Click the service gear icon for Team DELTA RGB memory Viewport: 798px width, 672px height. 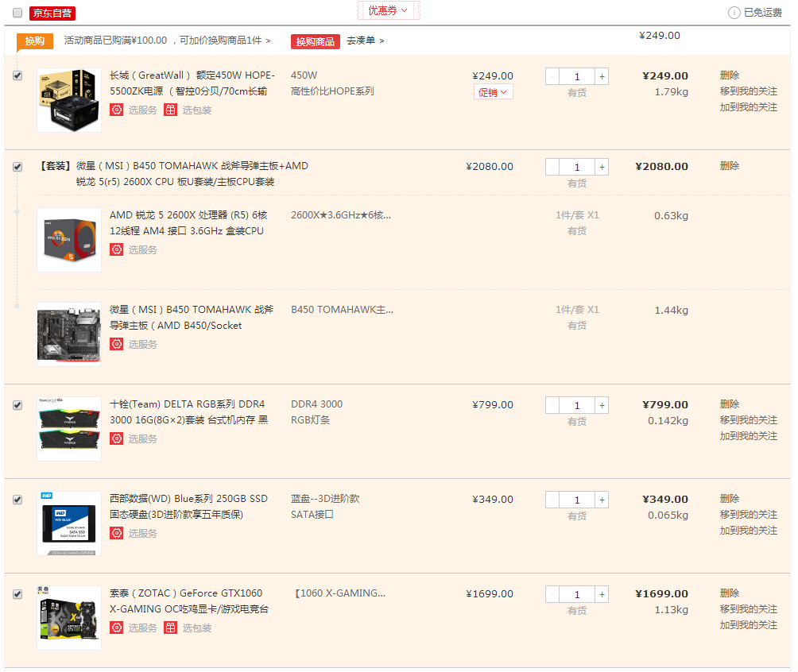click(x=117, y=438)
